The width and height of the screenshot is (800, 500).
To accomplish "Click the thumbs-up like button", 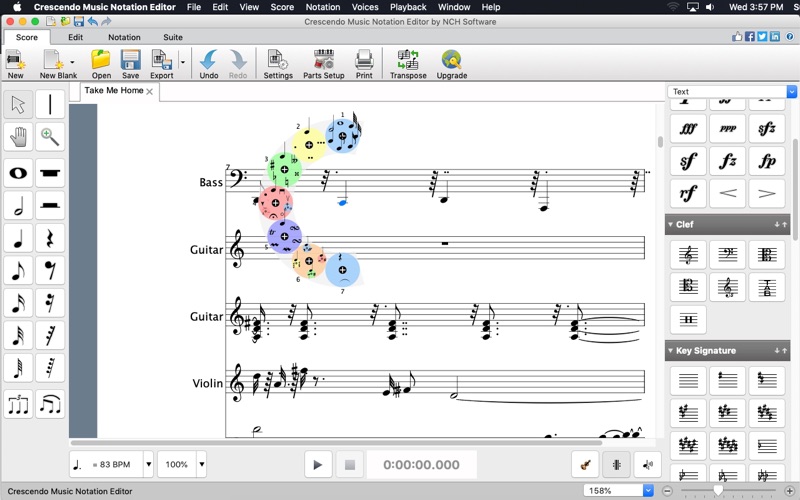I will pos(737,37).
